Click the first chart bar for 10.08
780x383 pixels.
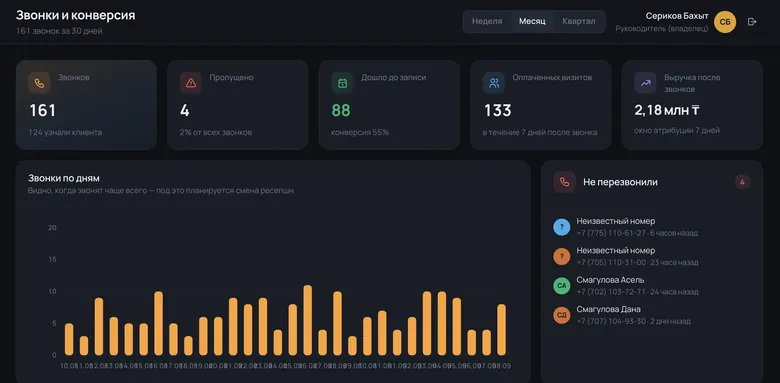tap(69, 339)
